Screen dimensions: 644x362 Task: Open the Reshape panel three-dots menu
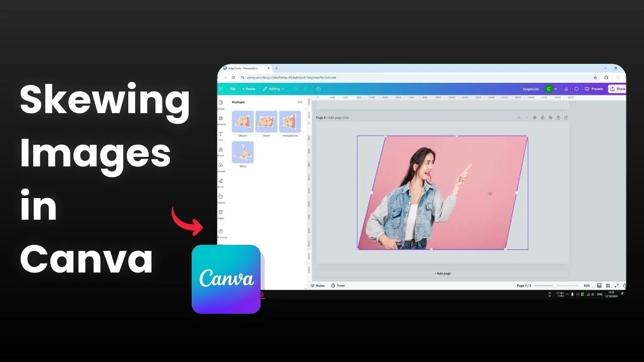300,102
